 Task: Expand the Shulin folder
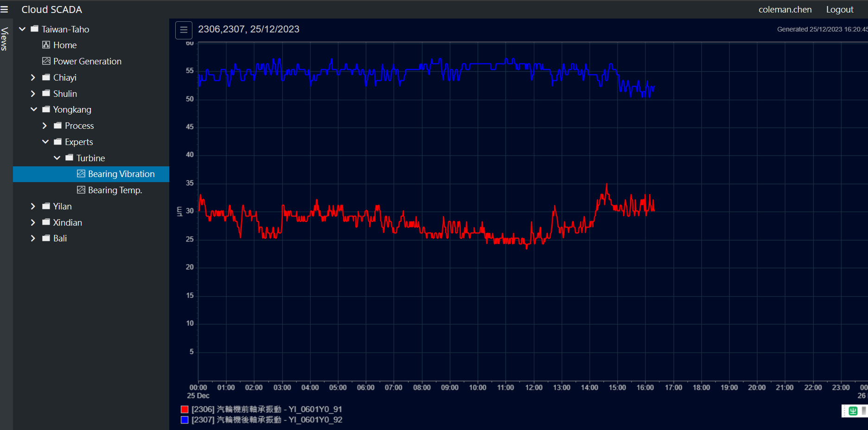pos(33,94)
